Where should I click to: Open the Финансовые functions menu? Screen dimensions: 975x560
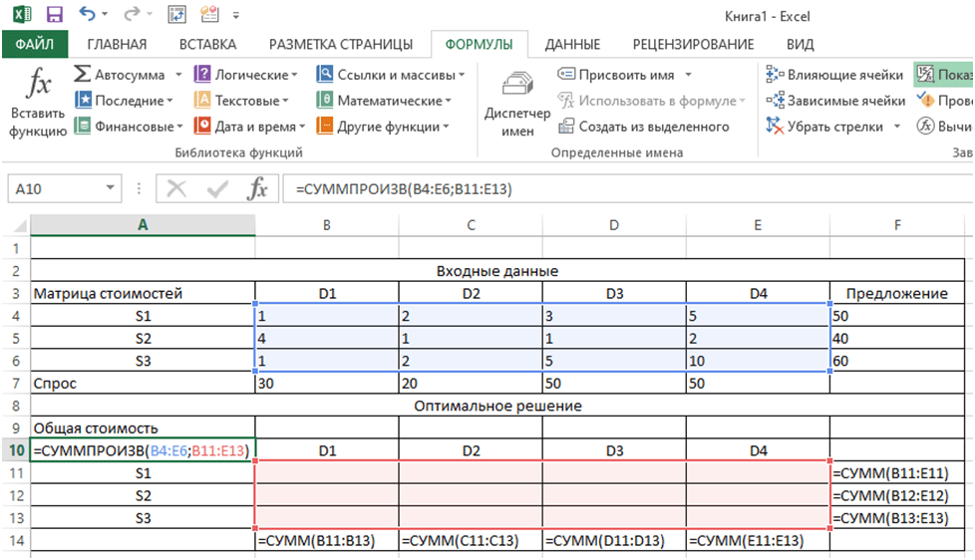128,127
